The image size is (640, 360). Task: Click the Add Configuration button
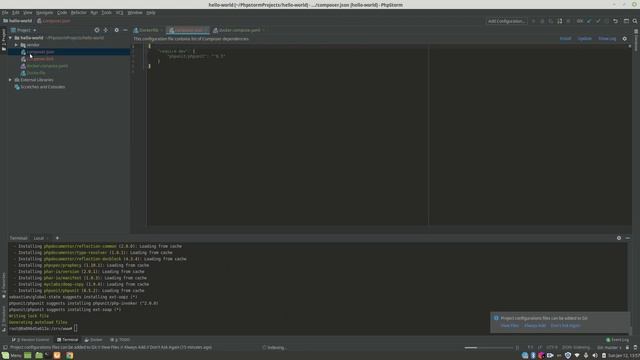tap(507, 21)
